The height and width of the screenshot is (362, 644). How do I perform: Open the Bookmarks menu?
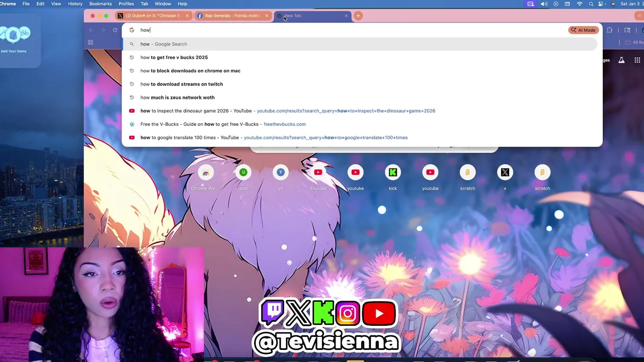pyautogui.click(x=101, y=4)
